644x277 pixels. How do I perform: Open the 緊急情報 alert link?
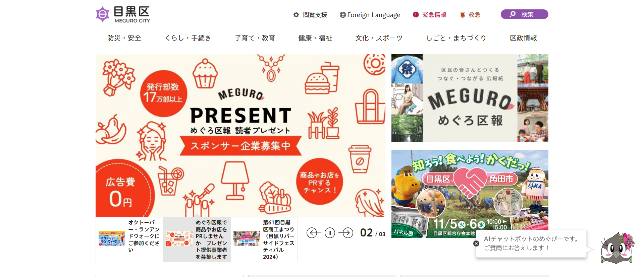pyautogui.click(x=430, y=15)
